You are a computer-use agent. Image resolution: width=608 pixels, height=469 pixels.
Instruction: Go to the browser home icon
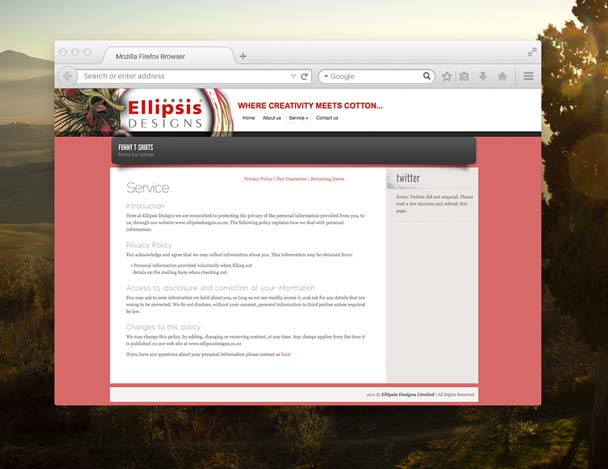click(502, 76)
